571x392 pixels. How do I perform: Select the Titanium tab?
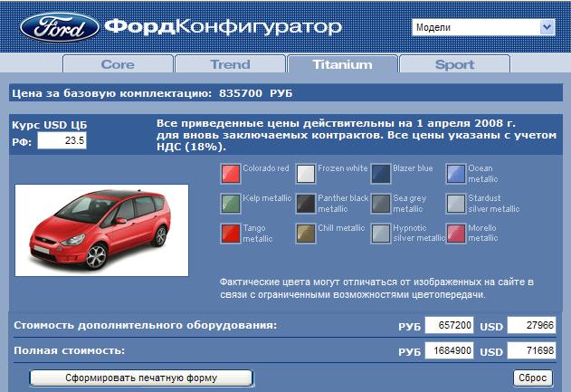click(342, 64)
